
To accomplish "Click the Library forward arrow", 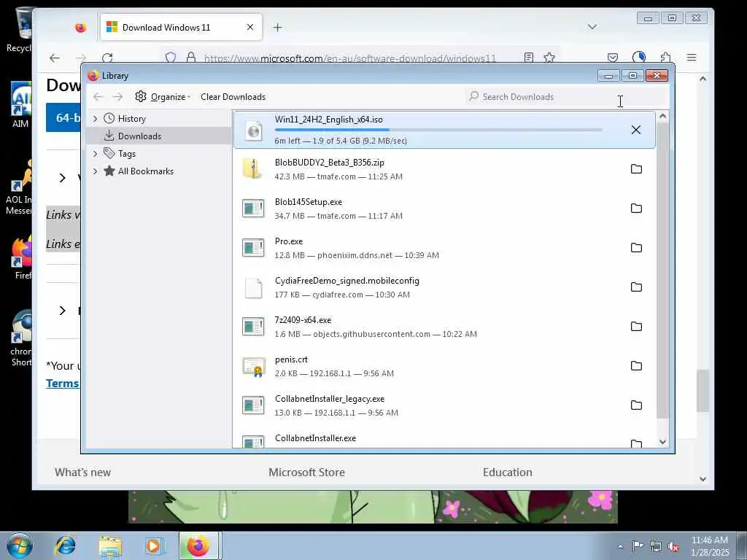I will tap(117, 97).
